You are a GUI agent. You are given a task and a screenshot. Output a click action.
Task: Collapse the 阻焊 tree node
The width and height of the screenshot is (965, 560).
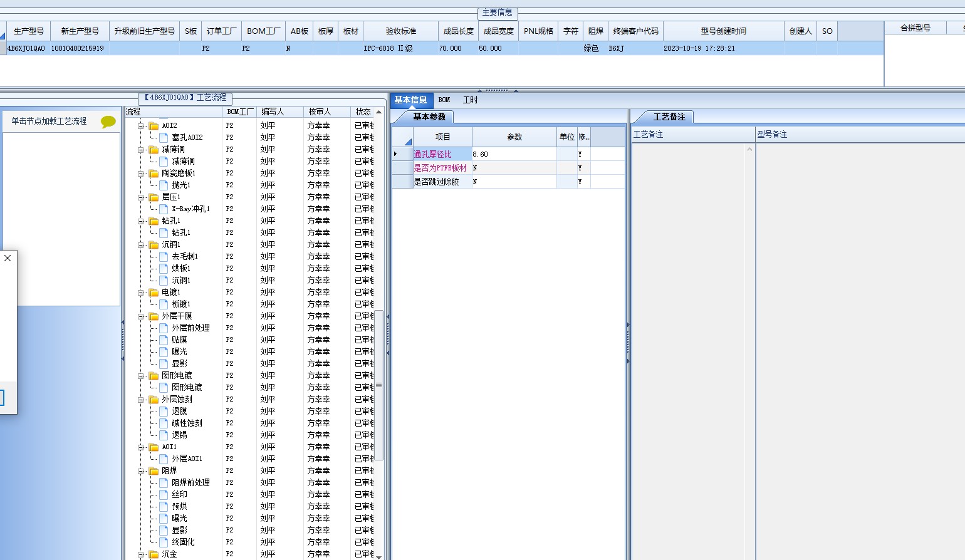142,471
